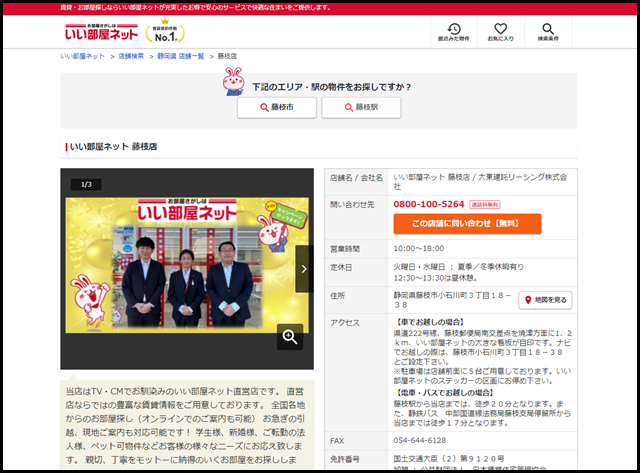Click この店舗に問い合わせ【無料】 button
The height and width of the screenshot is (473, 640).
(x=467, y=224)
